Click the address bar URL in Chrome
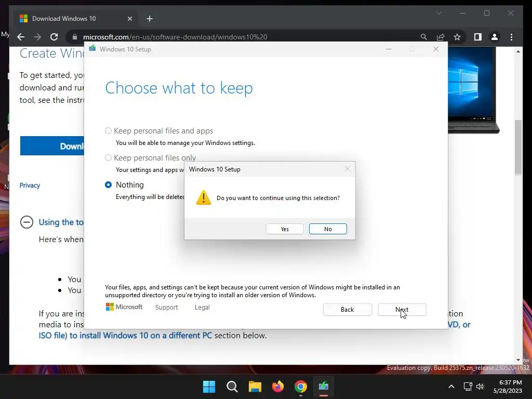The height and width of the screenshot is (399, 532). 175,37
